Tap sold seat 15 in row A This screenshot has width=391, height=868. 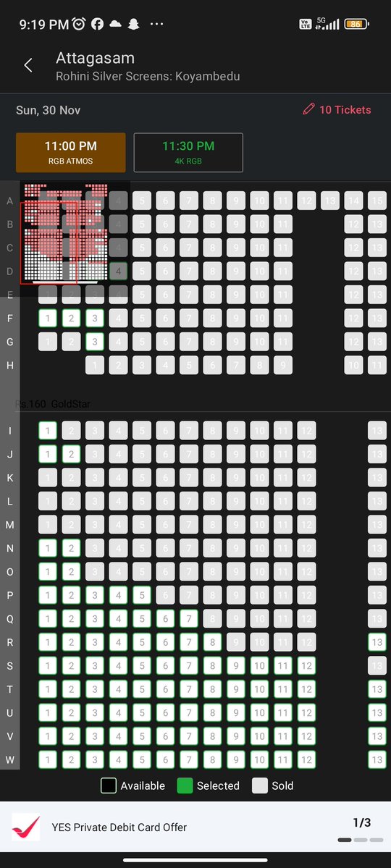pyautogui.click(x=377, y=201)
